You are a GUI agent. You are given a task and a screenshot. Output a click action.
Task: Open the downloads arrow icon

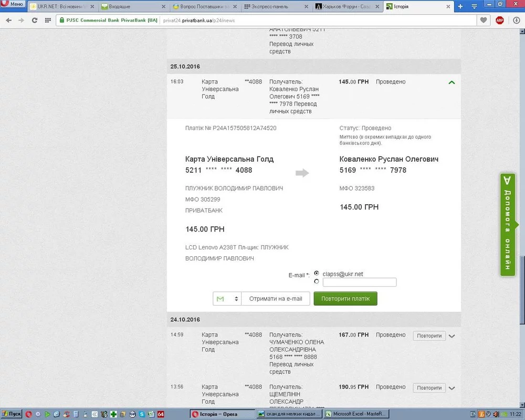(x=516, y=20)
